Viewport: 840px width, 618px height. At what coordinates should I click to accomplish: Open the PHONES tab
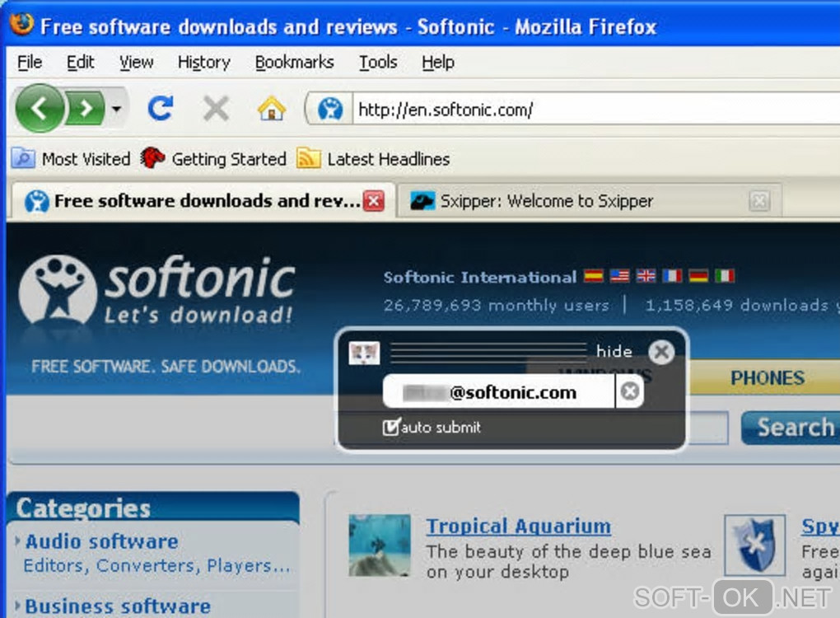coord(768,378)
